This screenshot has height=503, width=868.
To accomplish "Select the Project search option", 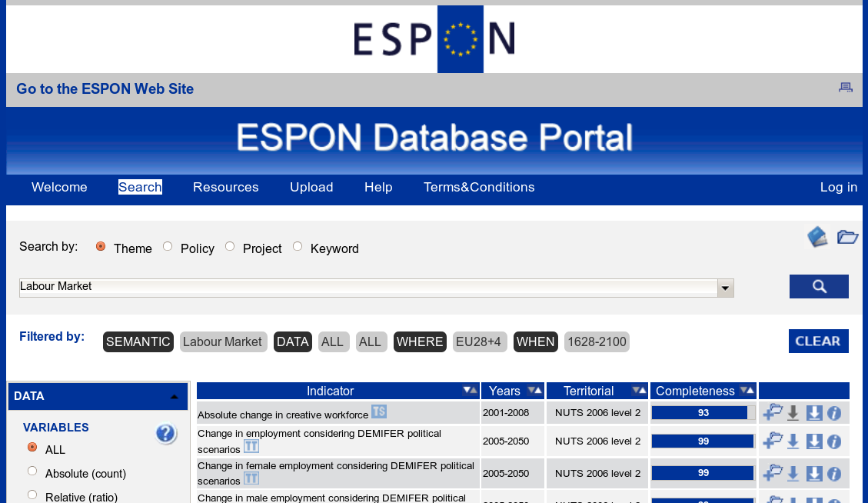I will [231, 247].
